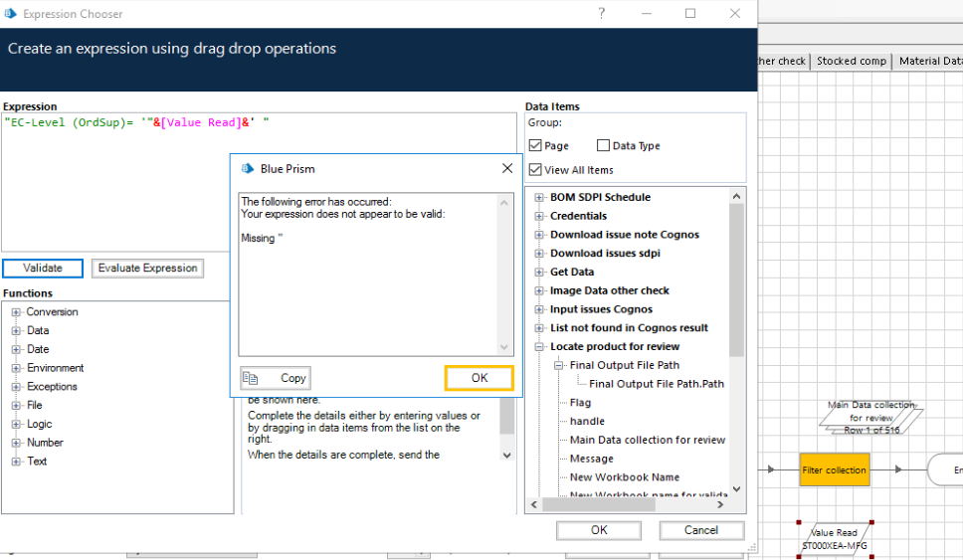This screenshot has width=963, height=560.
Task: Open the Material Data tab
Action: click(929, 61)
